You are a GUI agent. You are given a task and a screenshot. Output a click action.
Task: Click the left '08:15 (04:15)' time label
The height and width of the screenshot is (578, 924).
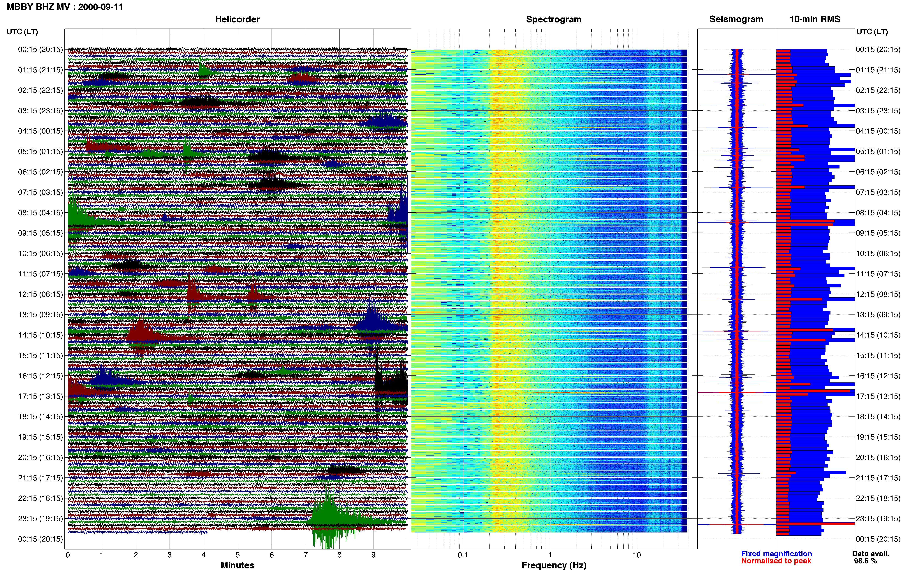point(40,212)
